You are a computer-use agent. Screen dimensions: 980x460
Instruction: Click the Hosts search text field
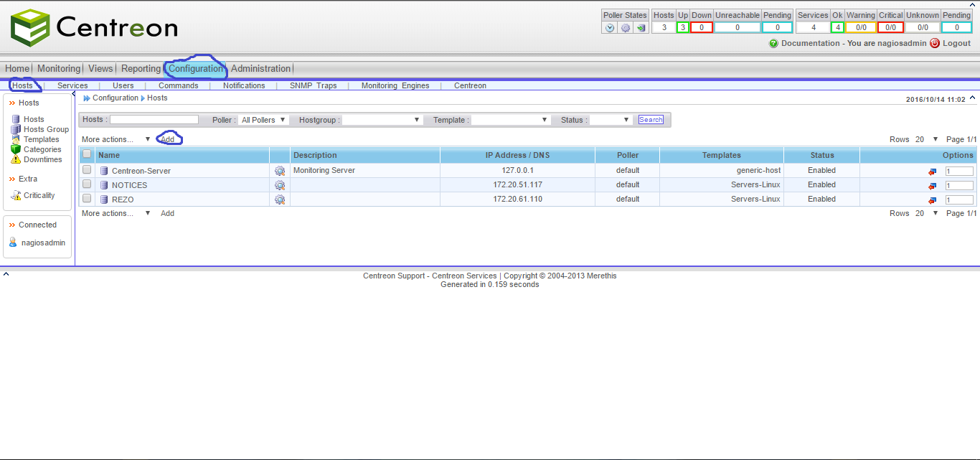pos(154,120)
